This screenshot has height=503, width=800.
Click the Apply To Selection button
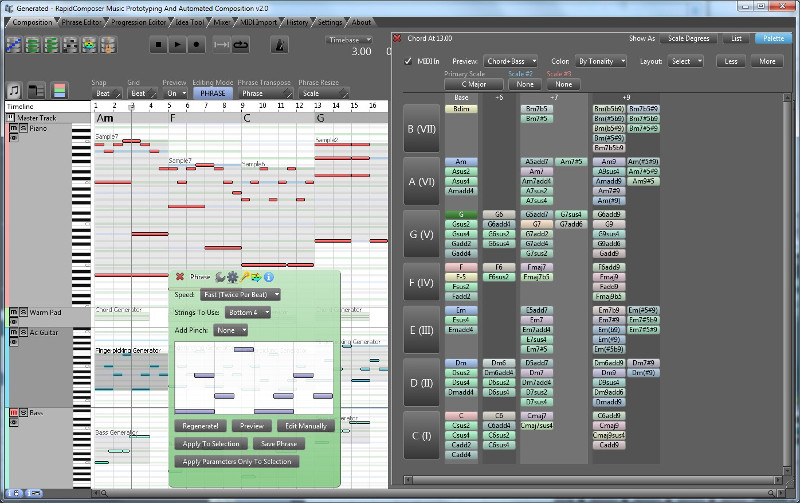[211, 444]
